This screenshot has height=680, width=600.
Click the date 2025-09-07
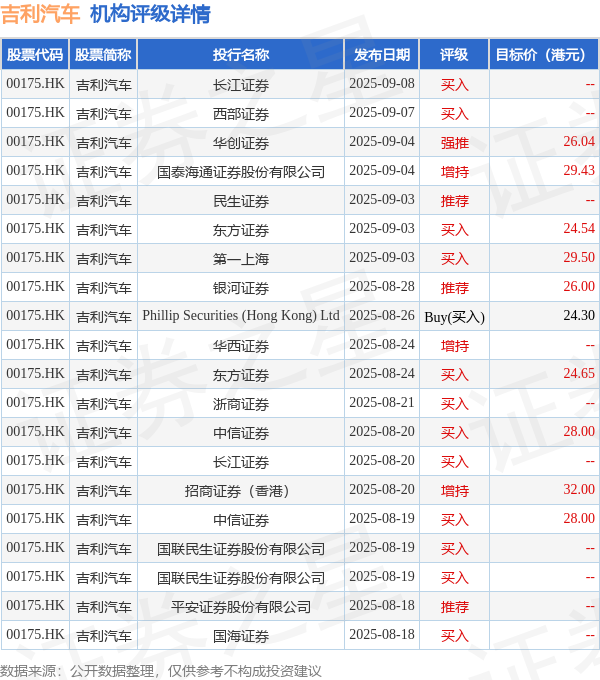[382, 112]
